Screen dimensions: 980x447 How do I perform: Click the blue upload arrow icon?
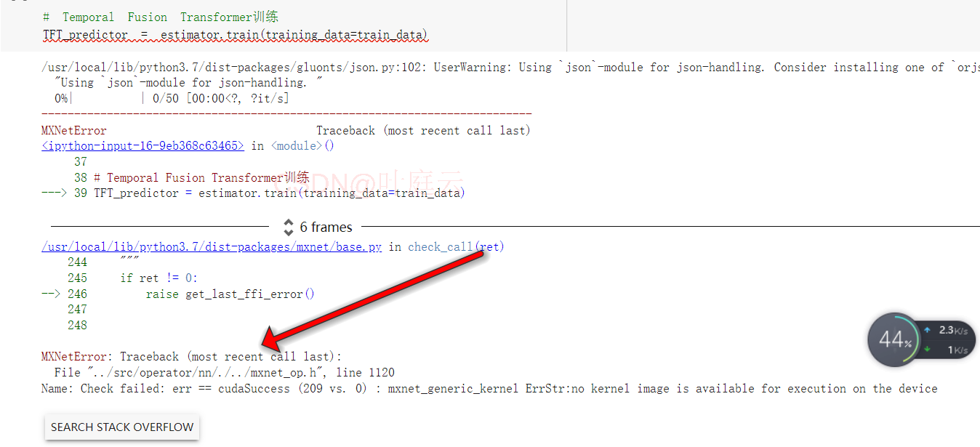pos(927,330)
